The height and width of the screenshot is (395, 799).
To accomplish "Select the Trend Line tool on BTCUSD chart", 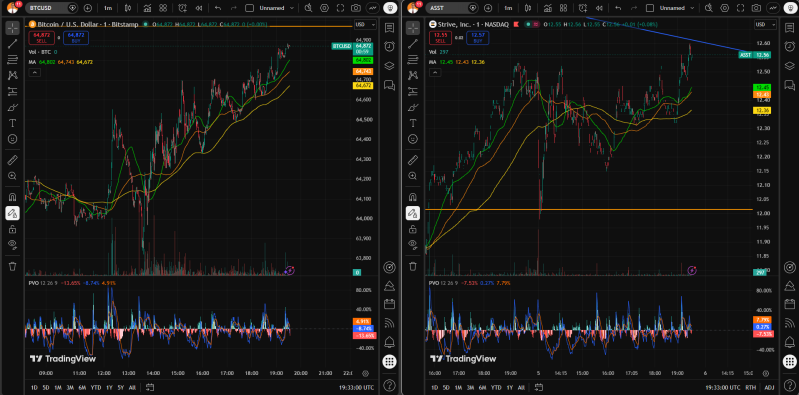I will click(x=13, y=44).
